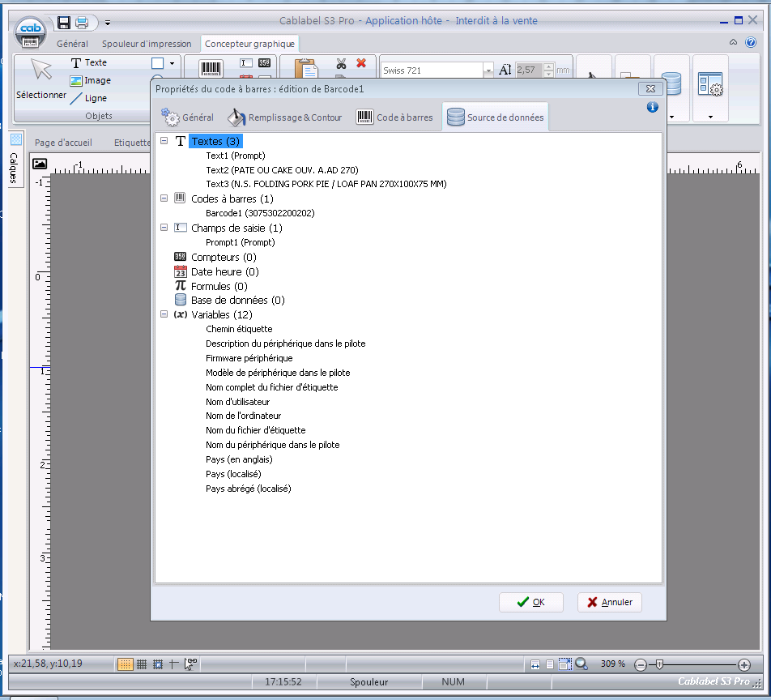The image size is (771, 700).
Task: Select the Image object tool
Action: click(x=91, y=80)
